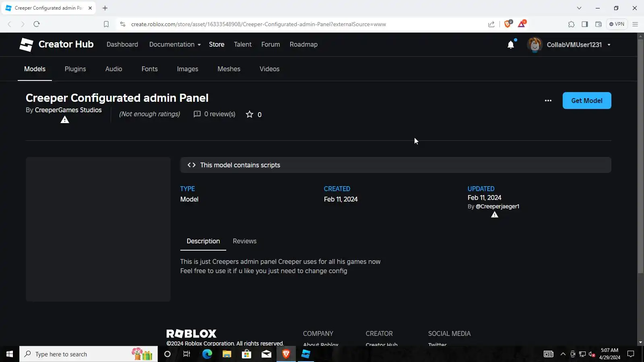Open the CreeperGames Studios creator link

(x=68, y=110)
